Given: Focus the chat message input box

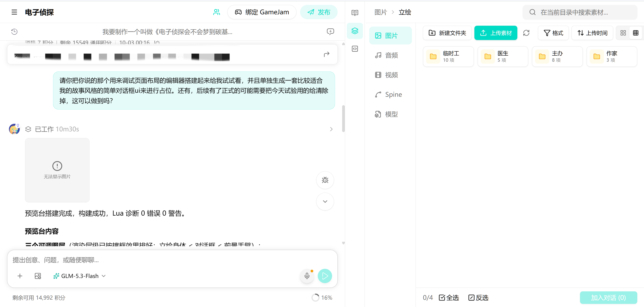Looking at the screenshot, I should [172, 260].
